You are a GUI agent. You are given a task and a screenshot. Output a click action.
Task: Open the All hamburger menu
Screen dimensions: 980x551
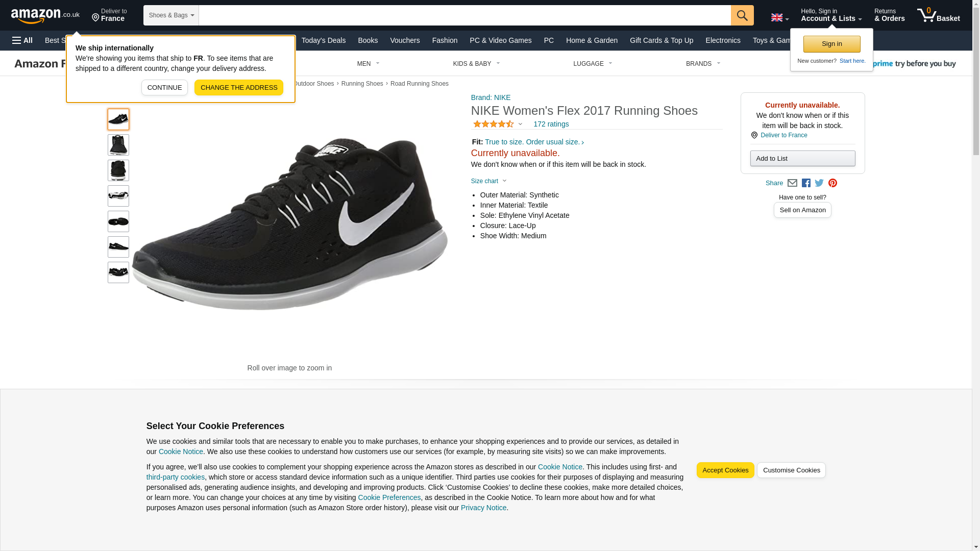pyautogui.click(x=22, y=40)
